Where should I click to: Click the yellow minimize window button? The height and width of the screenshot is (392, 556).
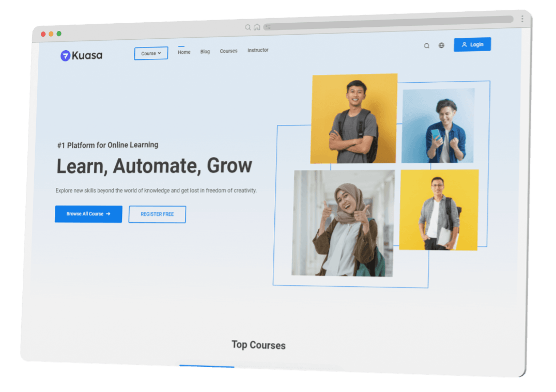point(51,34)
